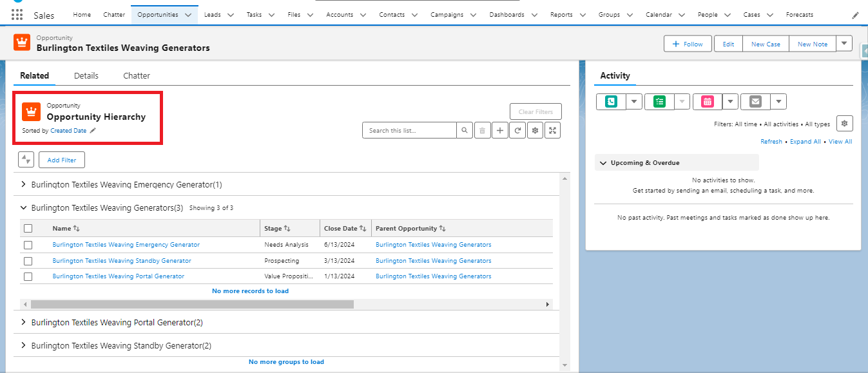Click the down arrow of list vertical scrollbar
868x373 pixels.
pyautogui.click(x=565, y=365)
